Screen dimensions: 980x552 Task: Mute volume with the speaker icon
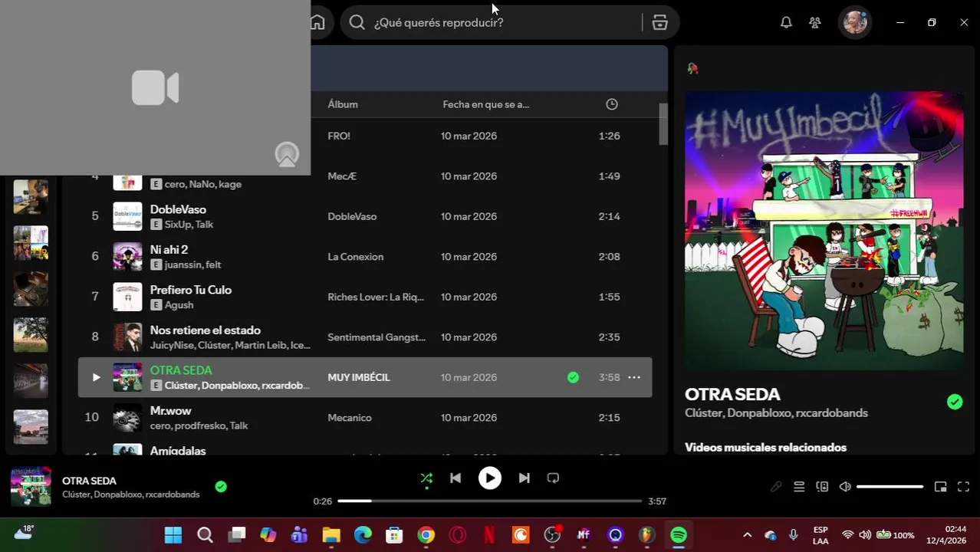[845, 487]
